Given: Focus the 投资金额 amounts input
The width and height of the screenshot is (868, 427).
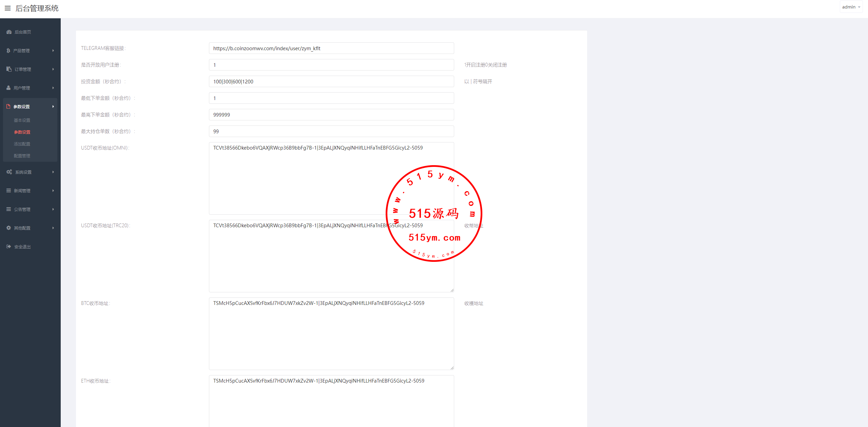Looking at the screenshot, I should point(331,82).
